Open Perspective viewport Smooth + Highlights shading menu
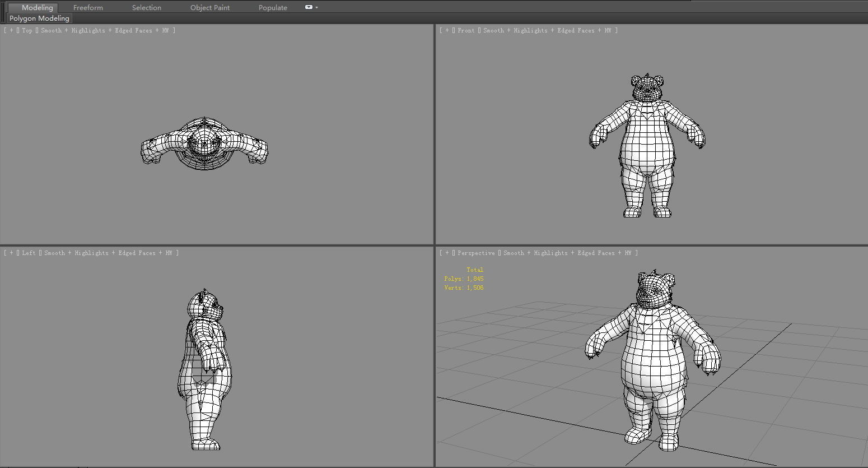The image size is (868, 468). pyautogui.click(x=567, y=253)
